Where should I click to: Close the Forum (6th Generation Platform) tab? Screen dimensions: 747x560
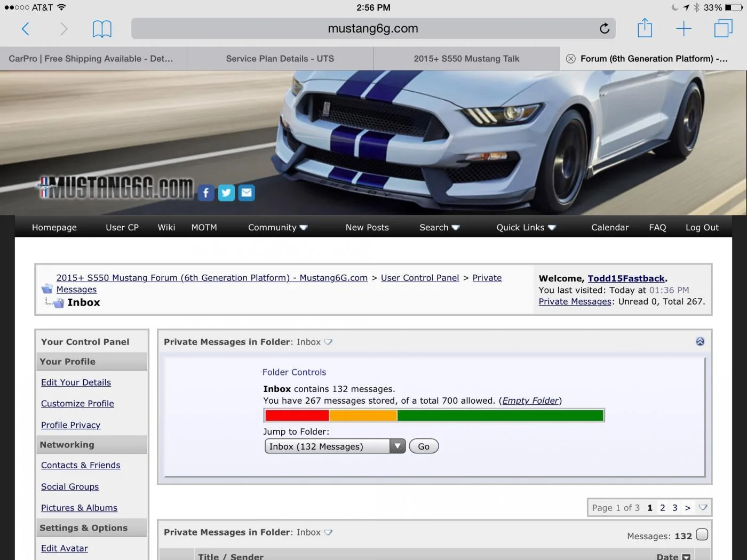(x=570, y=59)
